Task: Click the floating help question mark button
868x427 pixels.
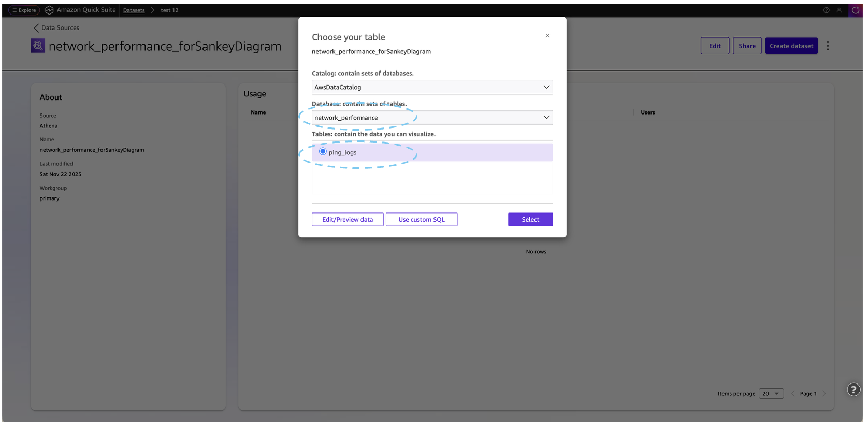Action: pos(853,390)
